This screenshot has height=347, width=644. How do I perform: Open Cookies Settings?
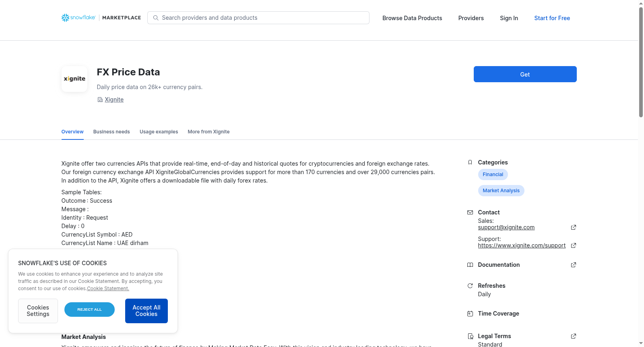point(38,311)
